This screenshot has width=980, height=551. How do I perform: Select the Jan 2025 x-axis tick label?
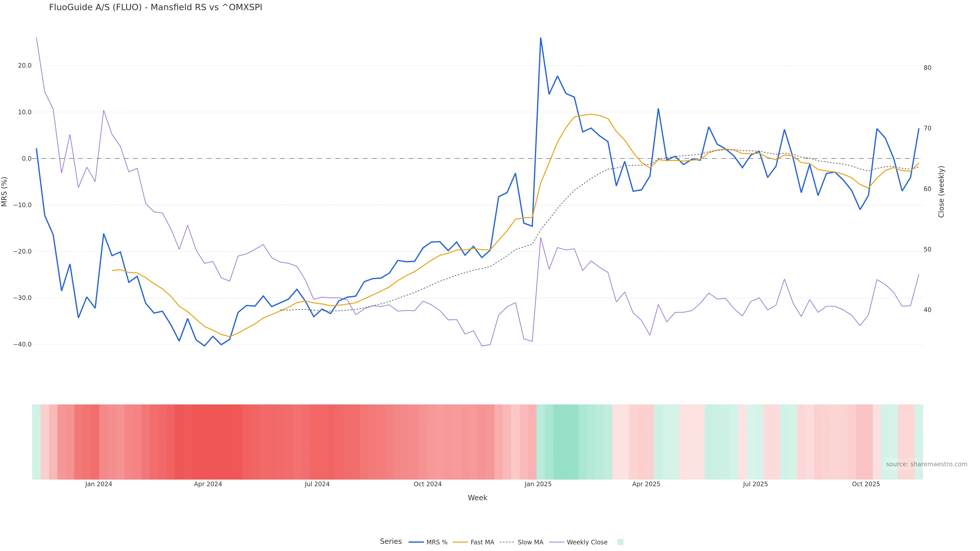[537, 484]
